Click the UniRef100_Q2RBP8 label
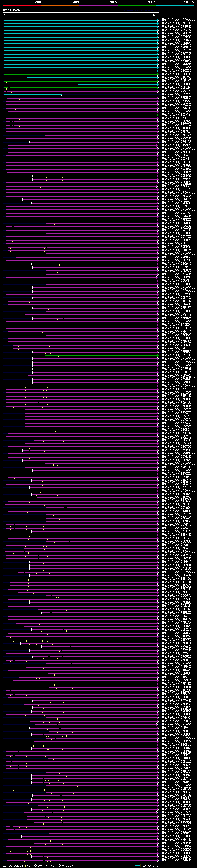 [x=177, y=43]
